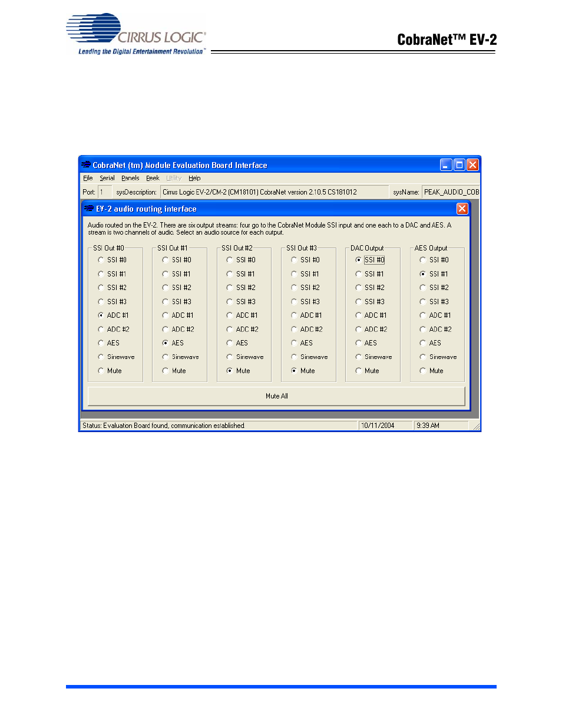Open the Serial menu

tap(107, 178)
